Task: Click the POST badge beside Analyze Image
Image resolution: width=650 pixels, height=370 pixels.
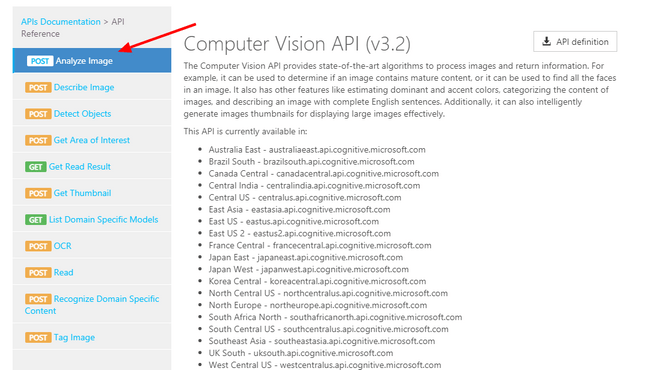Action: pos(40,61)
